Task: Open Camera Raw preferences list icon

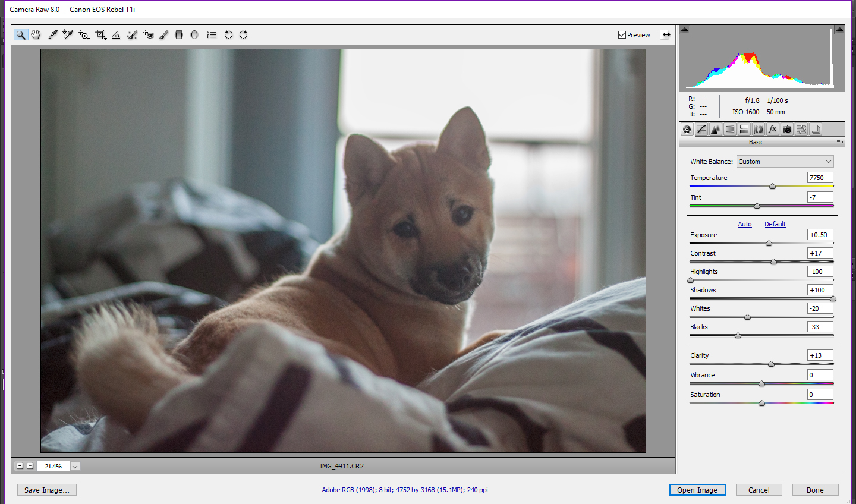Action: [212, 35]
